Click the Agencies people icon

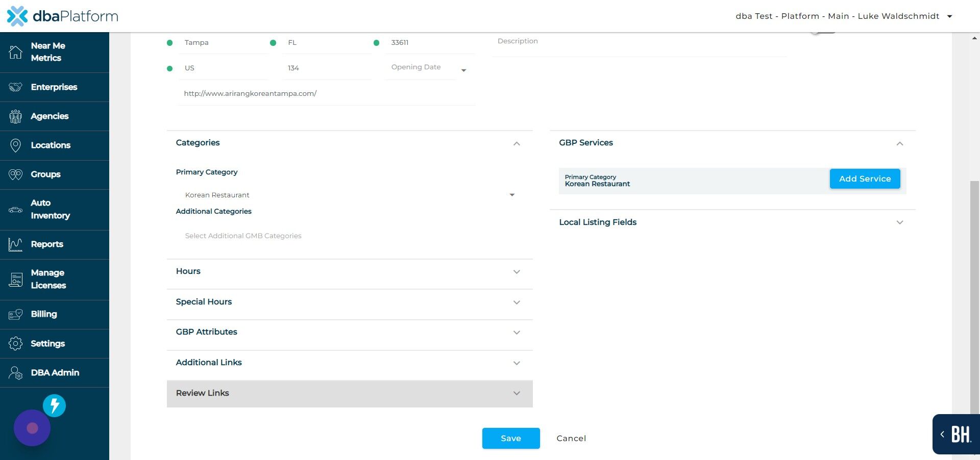click(15, 116)
